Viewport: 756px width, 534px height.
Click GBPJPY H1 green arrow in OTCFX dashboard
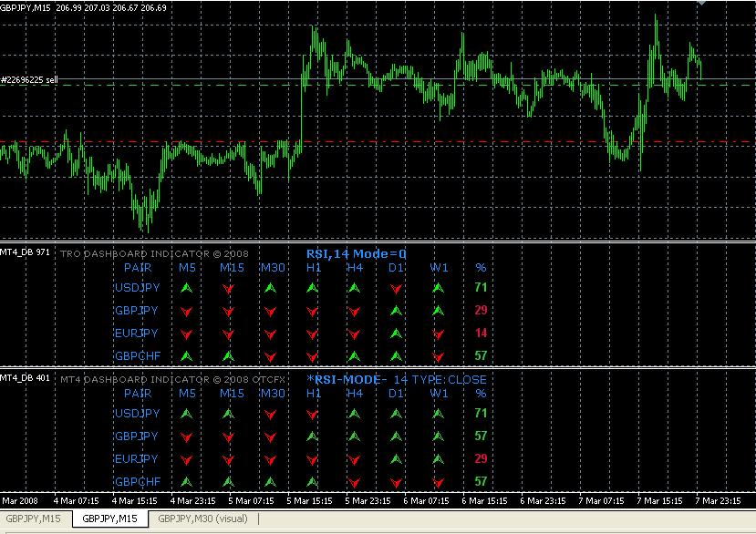coord(312,436)
